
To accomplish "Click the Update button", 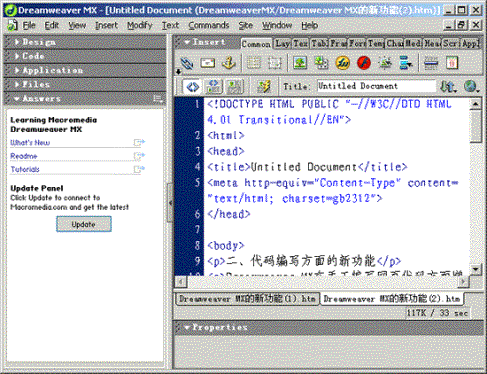I will 84,224.
